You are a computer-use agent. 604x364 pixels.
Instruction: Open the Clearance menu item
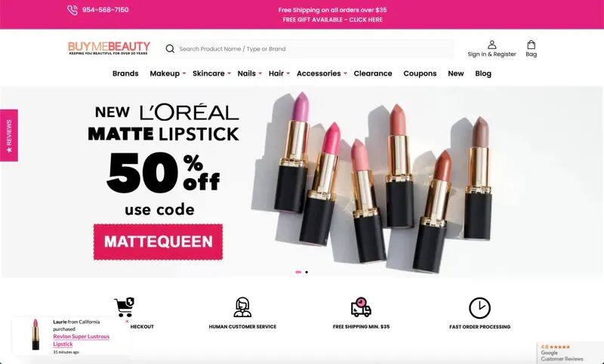(x=373, y=73)
